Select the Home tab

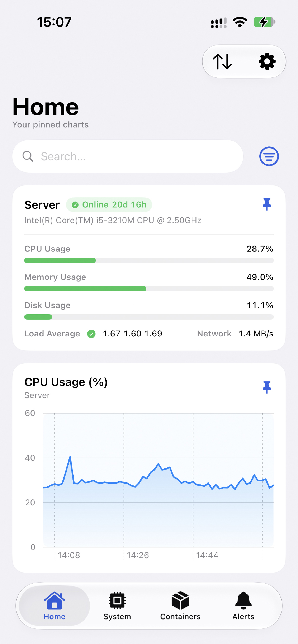click(54, 606)
